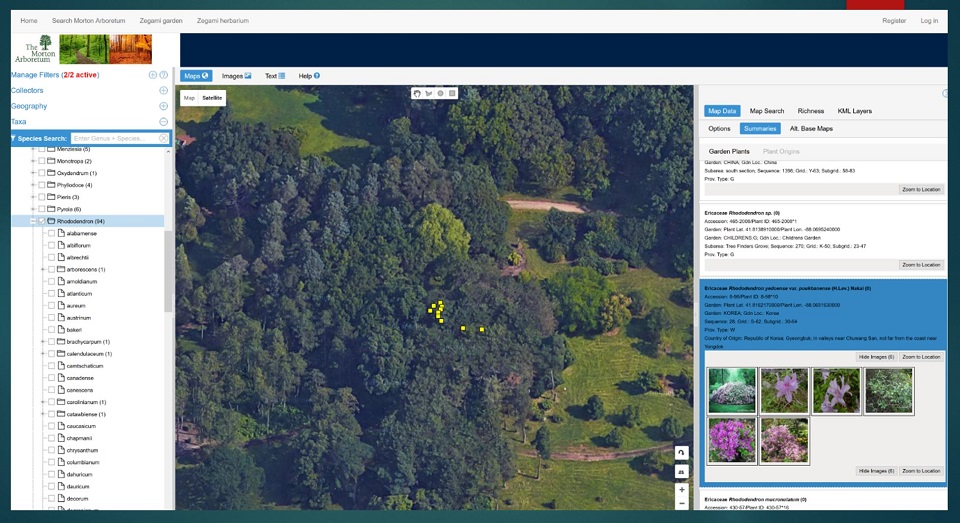Expand the arborescens tree node
Image resolution: width=960 pixels, height=523 pixels.
[43, 269]
